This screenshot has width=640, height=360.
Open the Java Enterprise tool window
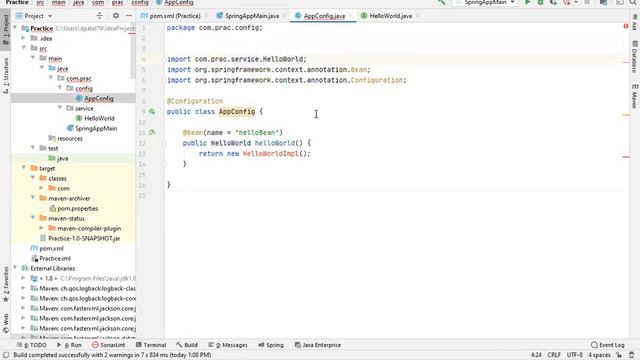(x=318, y=345)
